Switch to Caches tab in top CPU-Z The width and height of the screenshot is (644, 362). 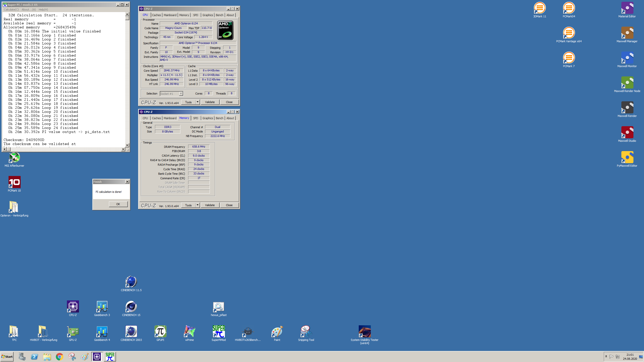coord(156,15)
